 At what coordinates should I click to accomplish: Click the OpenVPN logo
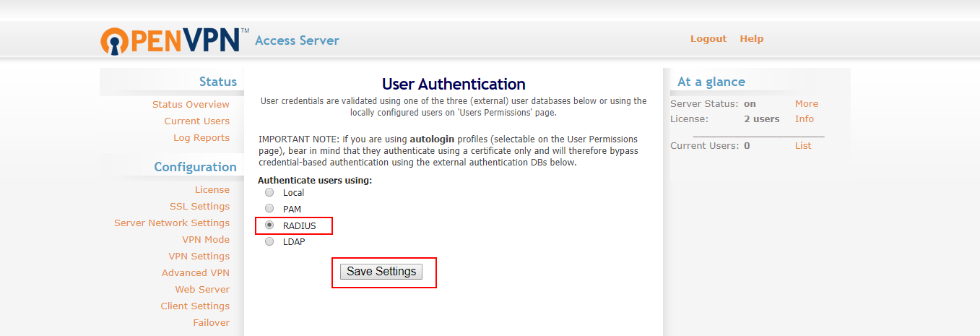(x=175, y=40)
